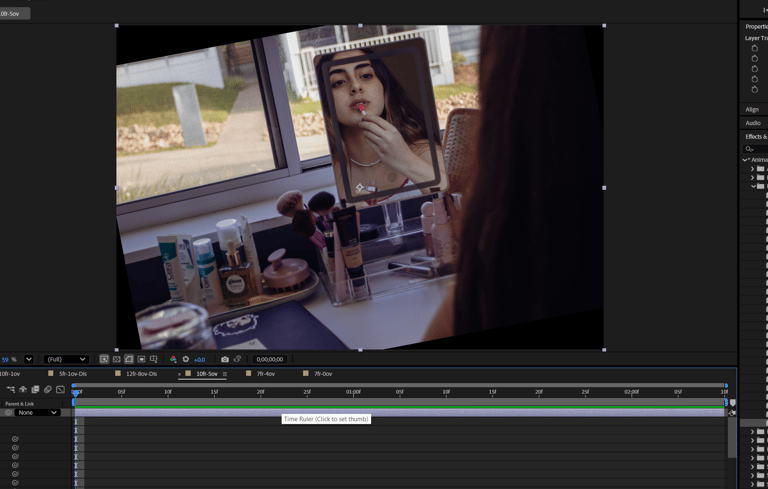Switch to the 12fr-8ov-Dis timeline tab
Viewport: 768px width, 489px height.
click(x=142, y=374)
